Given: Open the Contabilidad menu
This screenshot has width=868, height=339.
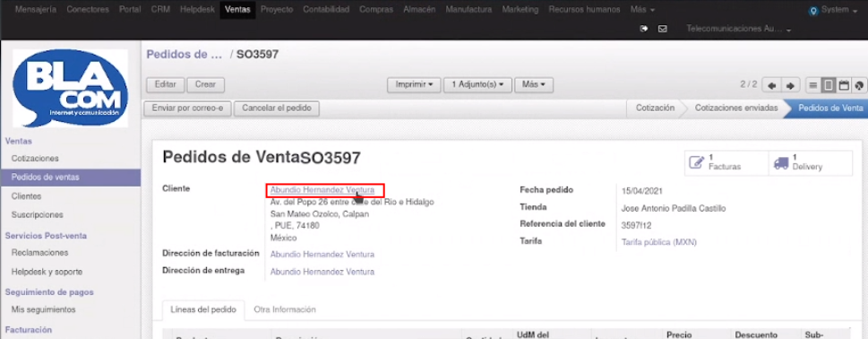Looking at the screenshot, I should (326, 10).
